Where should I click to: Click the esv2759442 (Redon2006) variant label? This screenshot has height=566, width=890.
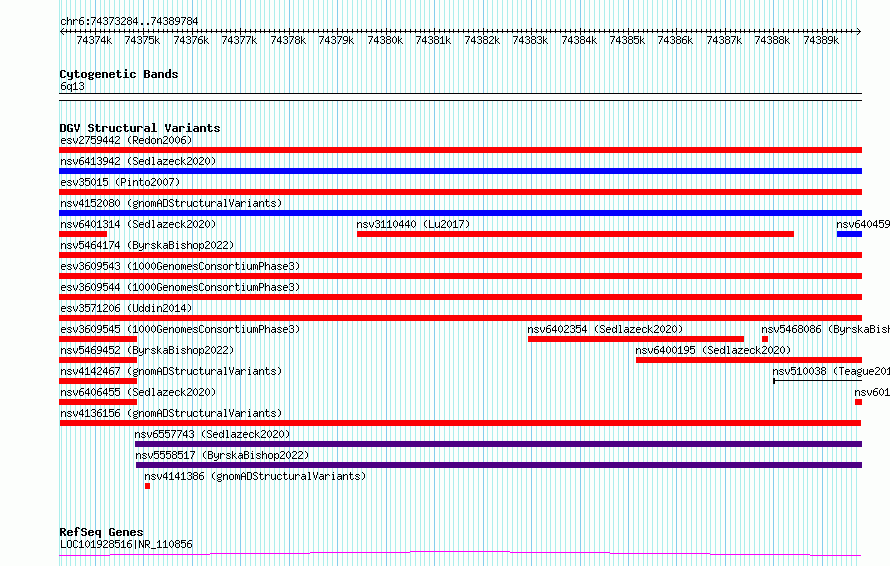click(x=126, y=140)
